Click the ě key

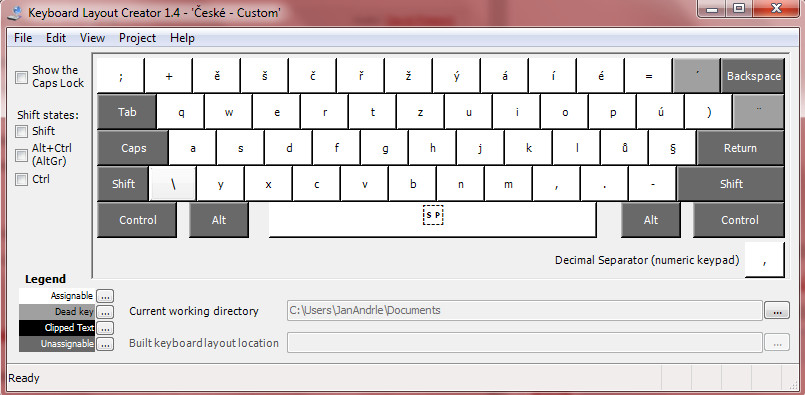(217, 76)
